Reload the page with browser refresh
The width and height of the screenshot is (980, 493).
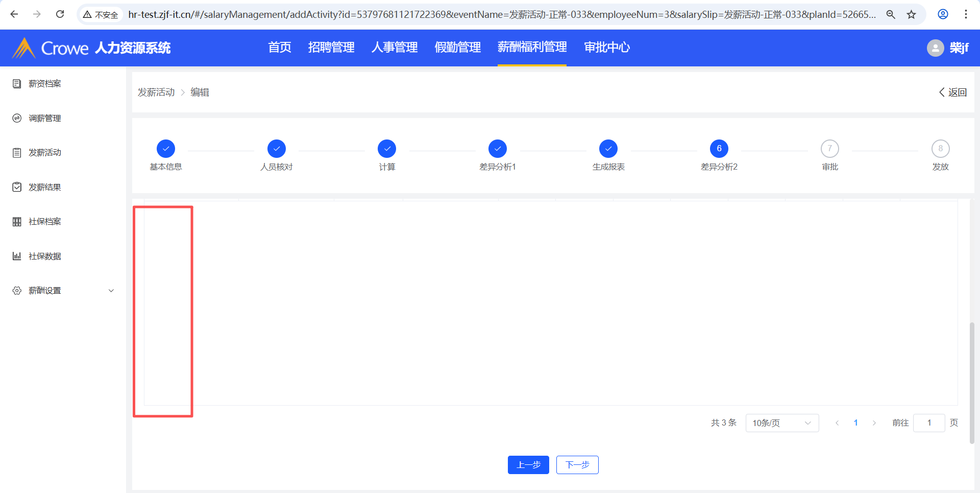[60, 14]
